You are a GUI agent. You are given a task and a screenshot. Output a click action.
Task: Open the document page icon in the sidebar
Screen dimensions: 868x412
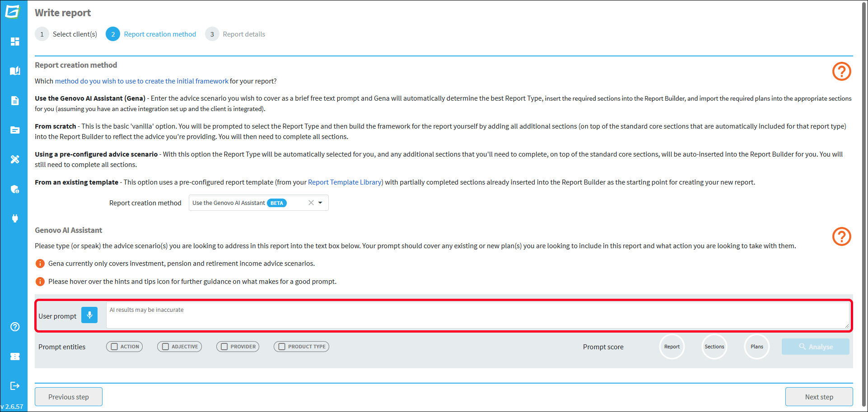pos(15,100)
